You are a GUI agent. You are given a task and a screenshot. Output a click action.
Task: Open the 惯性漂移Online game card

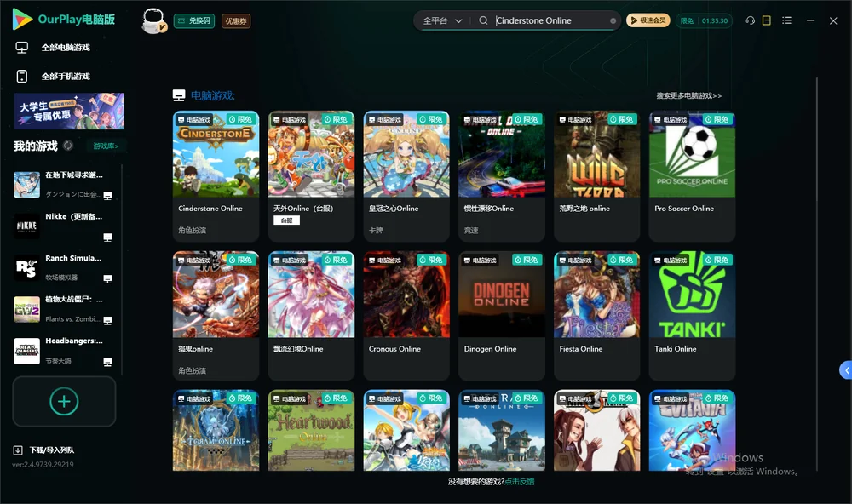[x=502, y=176]
